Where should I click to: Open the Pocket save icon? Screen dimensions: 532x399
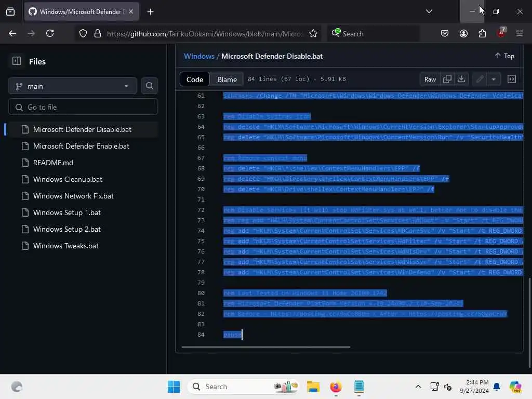(445, 34)
